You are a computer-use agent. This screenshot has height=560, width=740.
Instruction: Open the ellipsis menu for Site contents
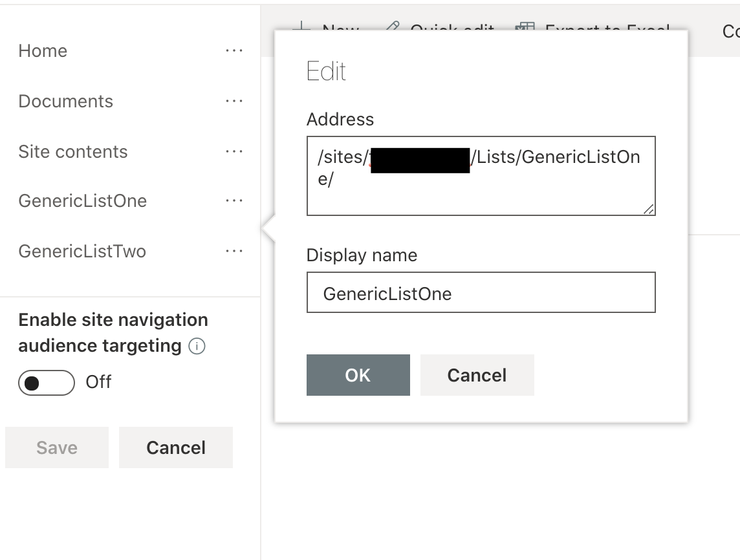(x=234, y=151)
